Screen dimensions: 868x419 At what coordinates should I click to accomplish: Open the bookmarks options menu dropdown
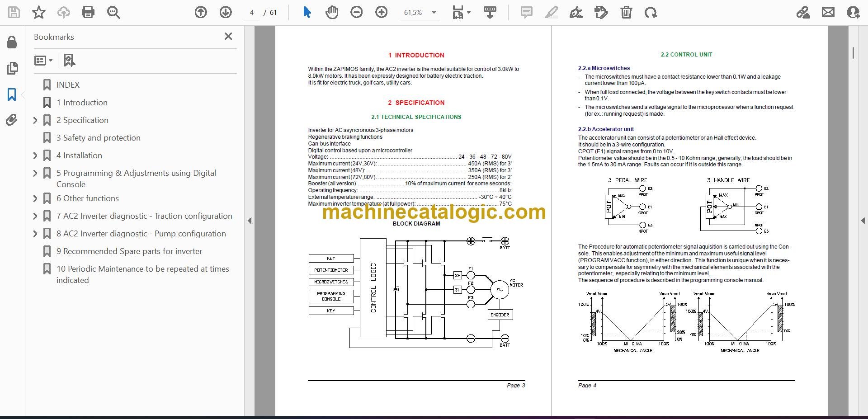44,60
